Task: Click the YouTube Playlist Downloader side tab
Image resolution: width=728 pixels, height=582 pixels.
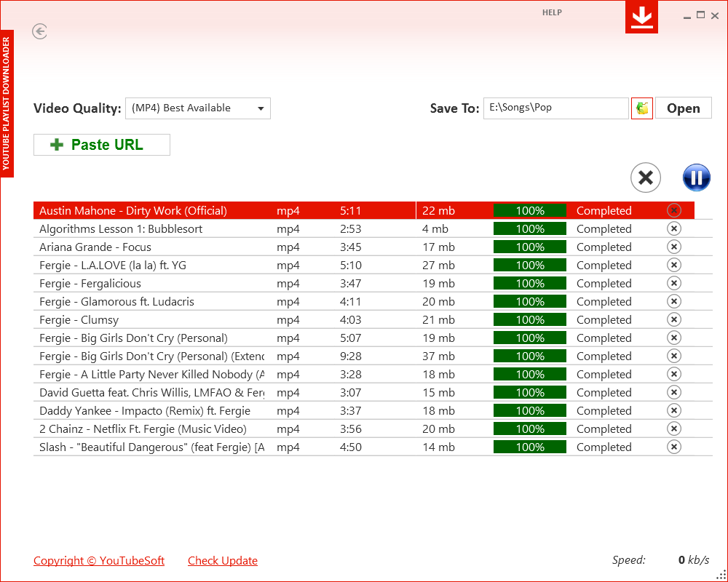Action: (7, 103)
